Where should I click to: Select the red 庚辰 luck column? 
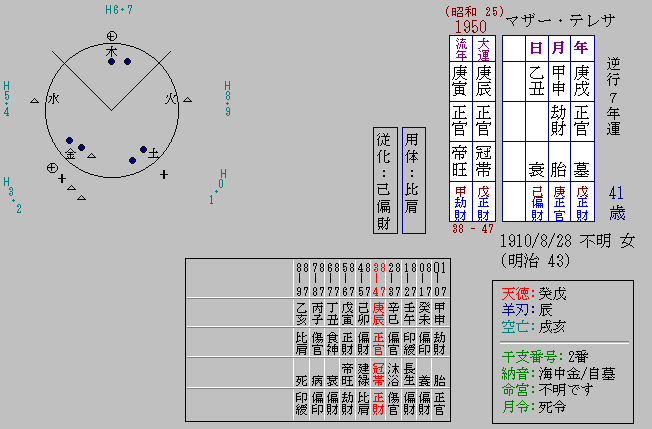pyautogui.click(x=378, y=314)
